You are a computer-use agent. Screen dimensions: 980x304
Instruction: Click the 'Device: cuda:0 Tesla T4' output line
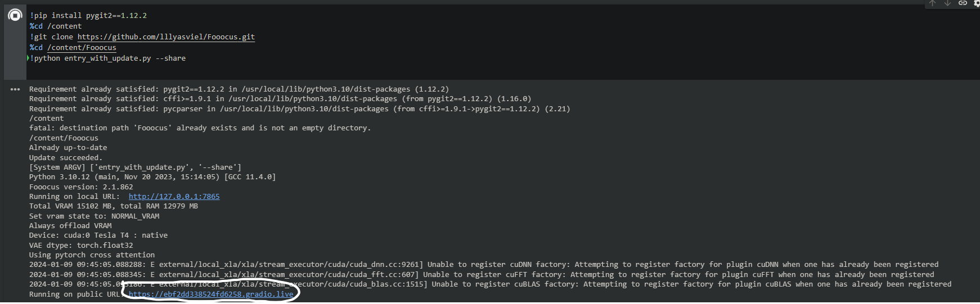tap(98, 235)
